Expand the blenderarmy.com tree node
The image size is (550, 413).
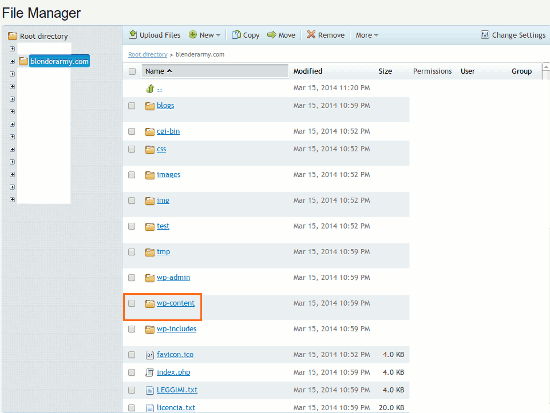click(x=12, y=61)
